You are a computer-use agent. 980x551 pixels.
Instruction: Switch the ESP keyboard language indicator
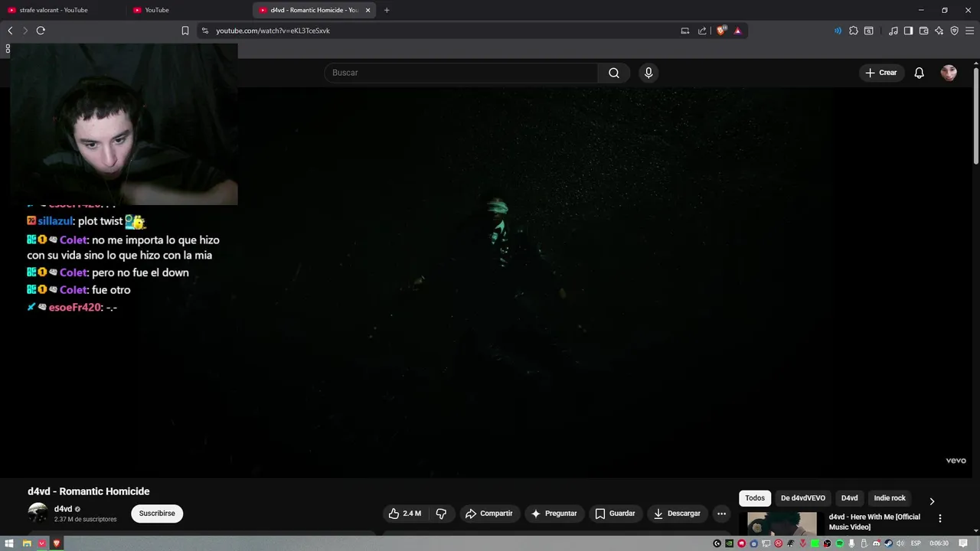point(916,543)
